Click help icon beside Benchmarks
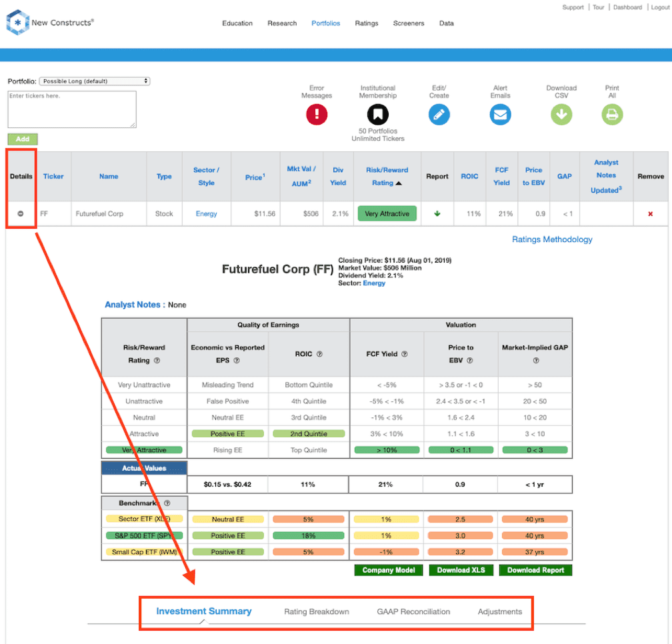Screen dimensions: 672x644 [x=167, y=503]
